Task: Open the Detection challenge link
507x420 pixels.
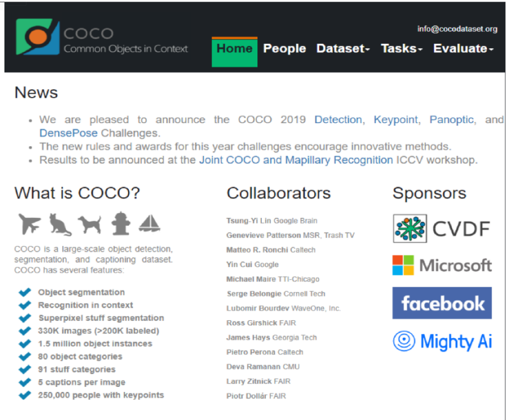Action: pos(338,120)
